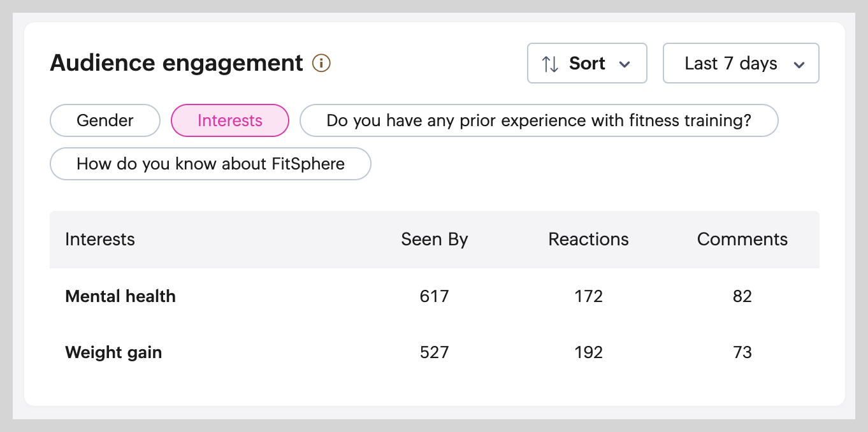Viewport: 868px width, 432px height.
Task: Click the 617 Seen By value
Action: (435, 296)
